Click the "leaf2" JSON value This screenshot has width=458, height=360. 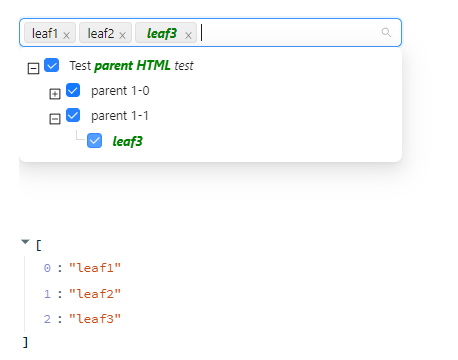click(x=95, y=294)
